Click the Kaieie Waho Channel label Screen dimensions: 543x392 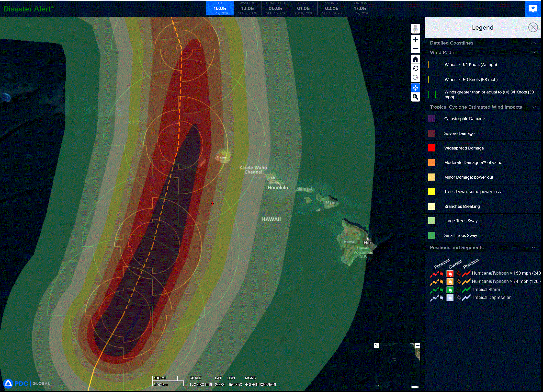[253, 170]
